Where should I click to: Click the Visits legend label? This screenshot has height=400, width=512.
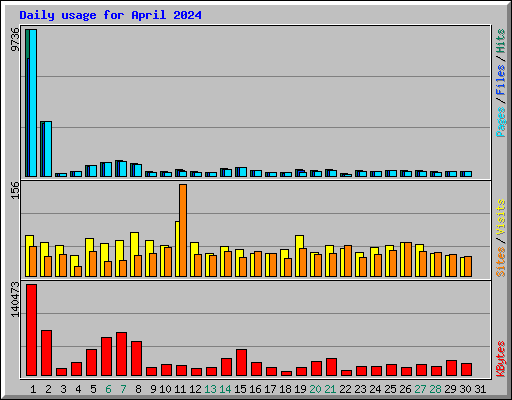point(501,217)
